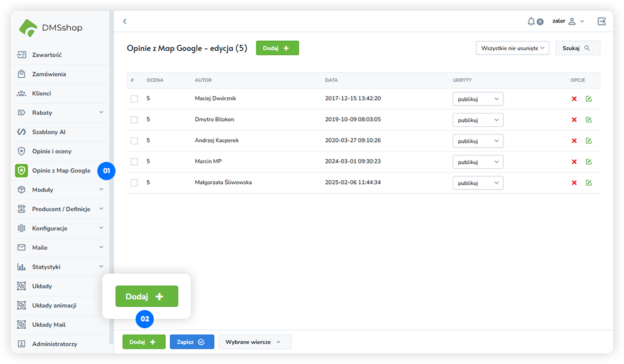Delete Maciej Dwórznik review with red X
Viewport: 624px width, 364px height.
pyautogui.click(x=574, y=99)
